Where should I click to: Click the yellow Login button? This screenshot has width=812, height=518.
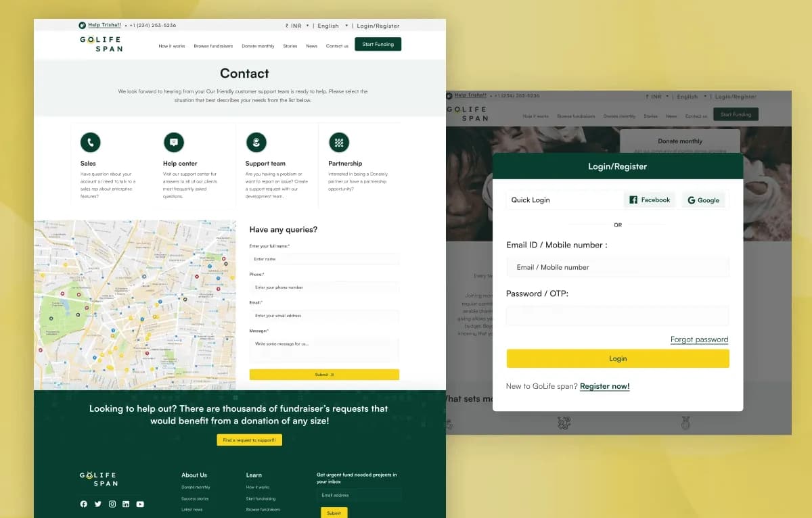tap(618, 358)
